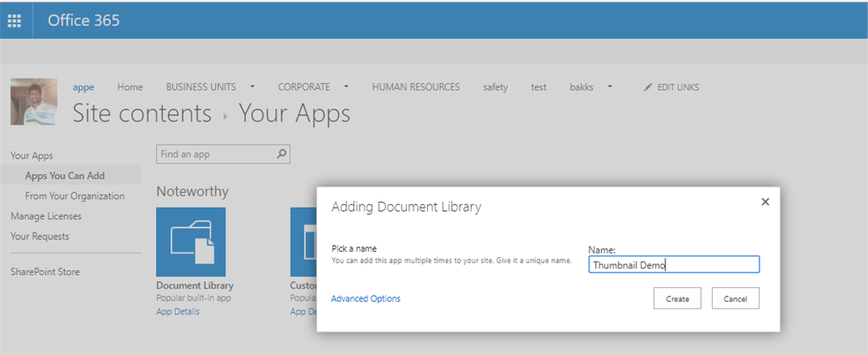This screenshot has height=355, width=868.
Task: Click the Cancel button
Action: coord(735,298)
